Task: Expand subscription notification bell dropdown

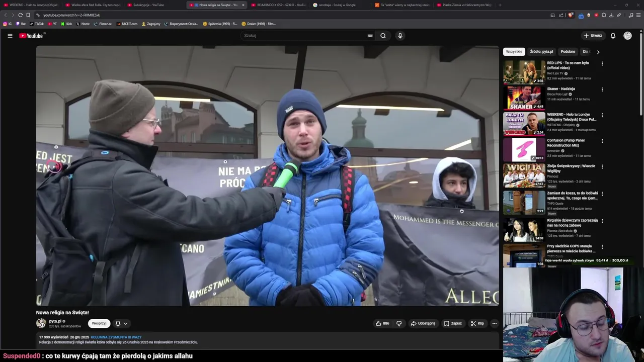Action: [121, 323]
